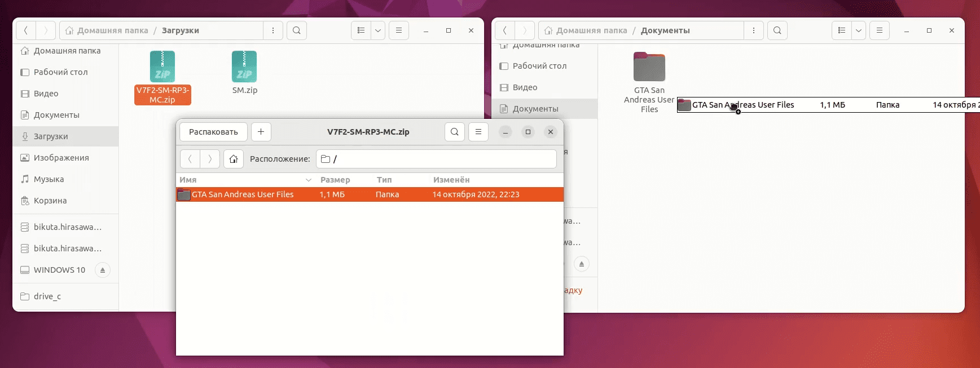980x368 pixels.
Task: Open Рабочий стол in the Документы window sidebar
Action: click(544, 66)
